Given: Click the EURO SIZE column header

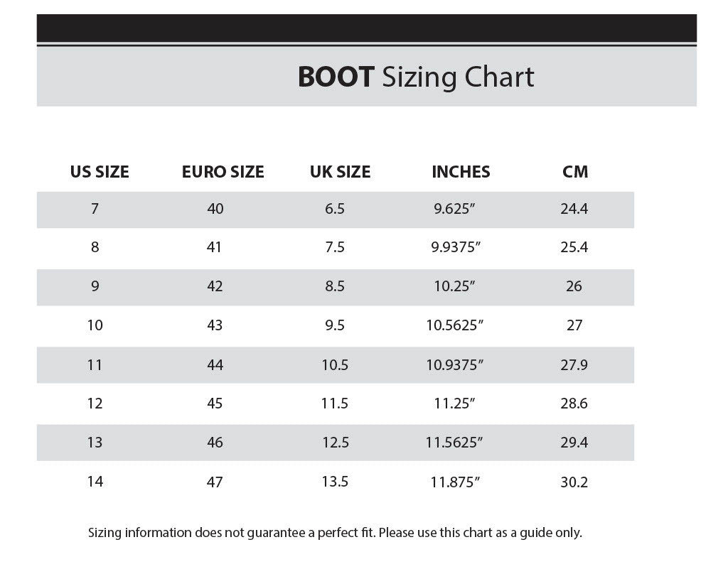Looking at the screenshot, I should click(223, 172).
